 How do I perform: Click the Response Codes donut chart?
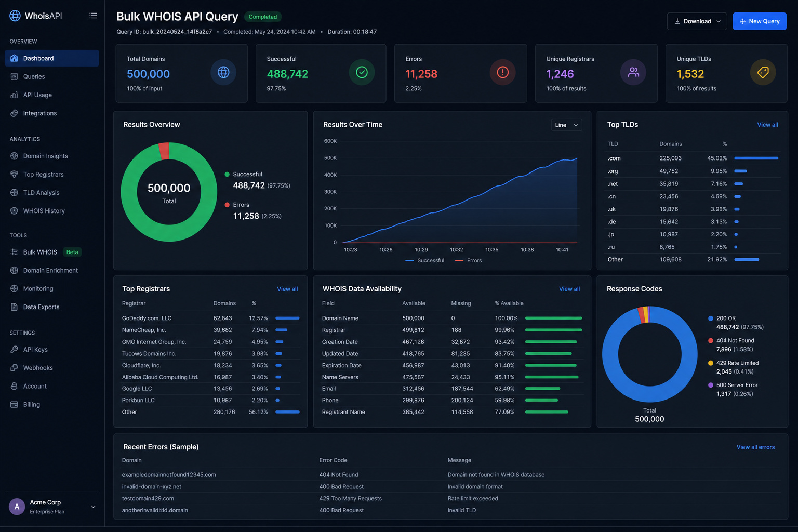coord(649,354)
